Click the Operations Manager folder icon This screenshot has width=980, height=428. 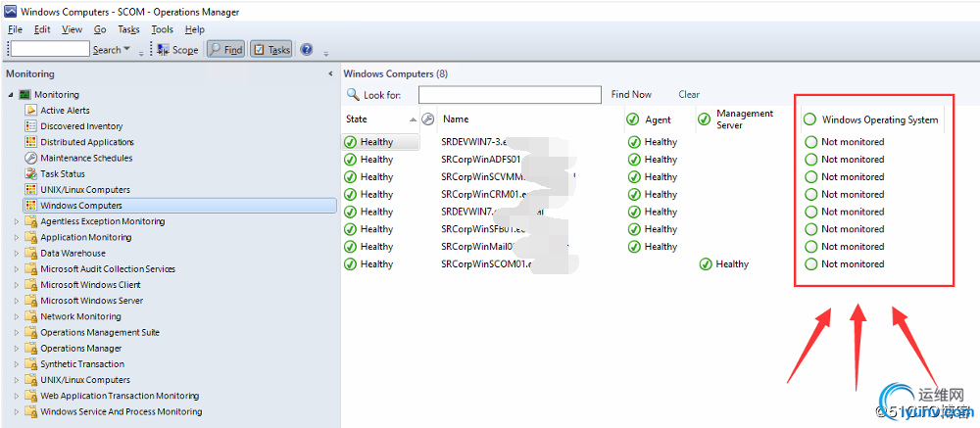(x=30, y=348)
